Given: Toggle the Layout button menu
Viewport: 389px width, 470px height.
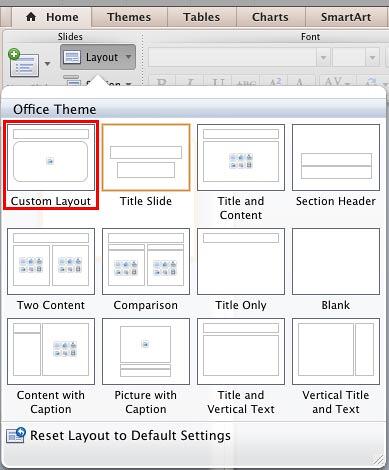Looking at the screenshot, I should [98, 57].
